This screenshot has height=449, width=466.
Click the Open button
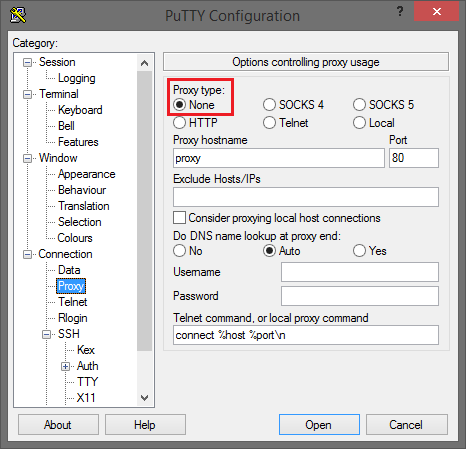pos(319,425)
